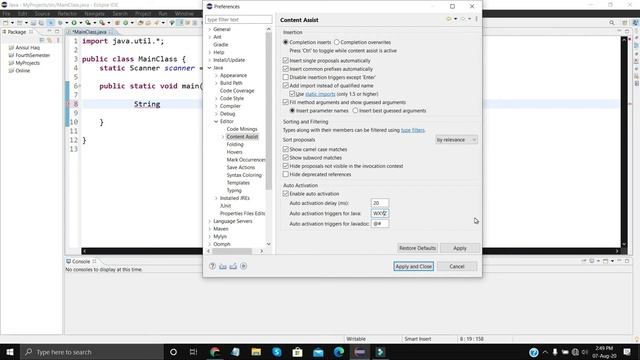The width and height of the screenshot is (640, 360).
Task: Click the Chrome icon in taskbar
Action: tap(215, 352)
